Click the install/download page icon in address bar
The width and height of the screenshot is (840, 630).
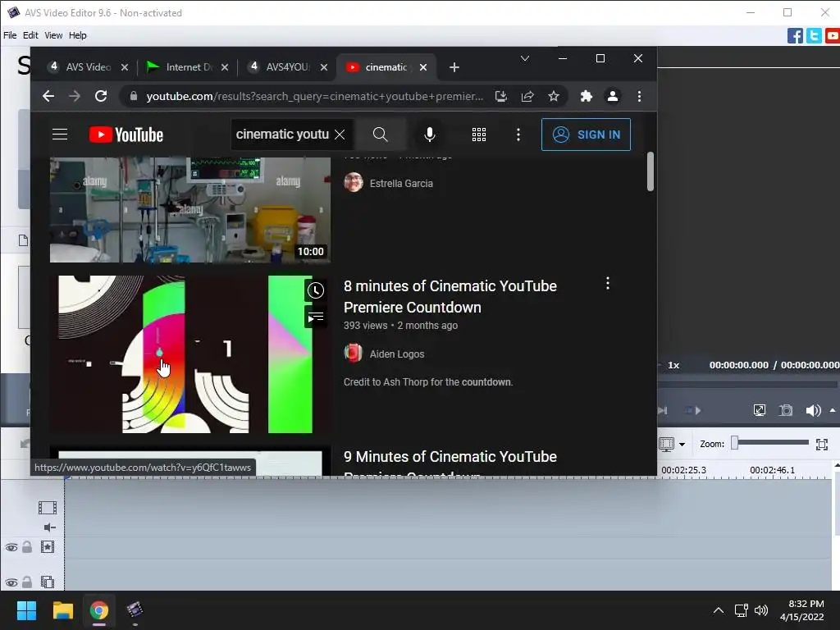coord(501,97)
